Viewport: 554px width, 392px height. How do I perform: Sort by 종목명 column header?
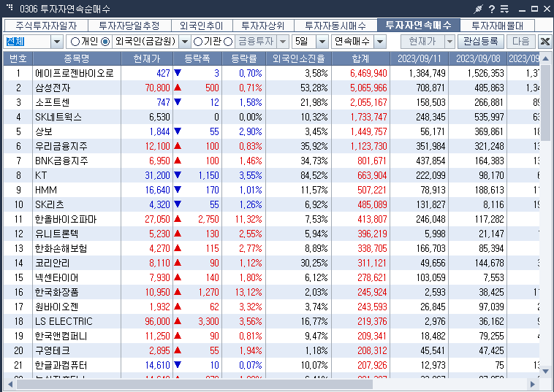pos(77,58)
